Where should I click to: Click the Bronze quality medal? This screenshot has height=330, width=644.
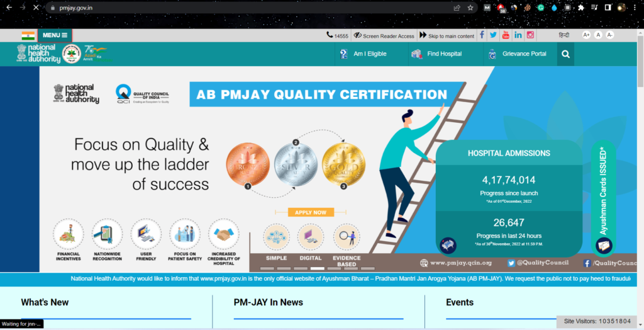tap(248, 164)
